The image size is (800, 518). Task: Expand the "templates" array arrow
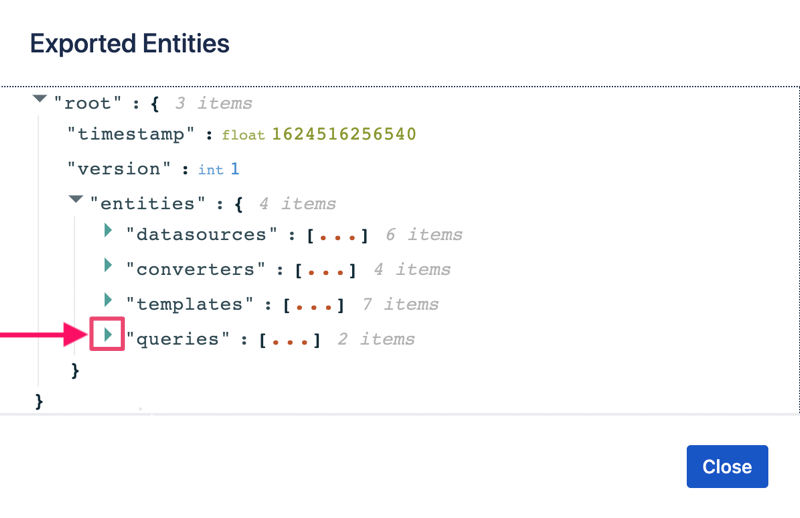108,300
